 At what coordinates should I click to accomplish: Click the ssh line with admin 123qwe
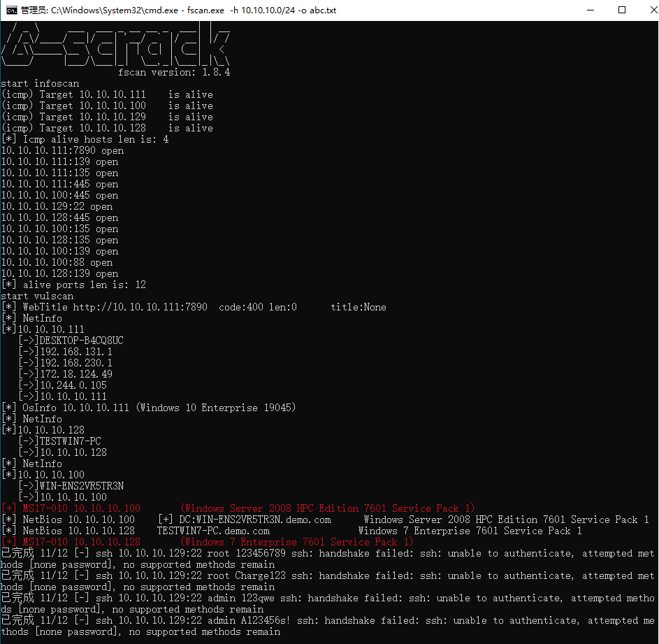(328, 603)
